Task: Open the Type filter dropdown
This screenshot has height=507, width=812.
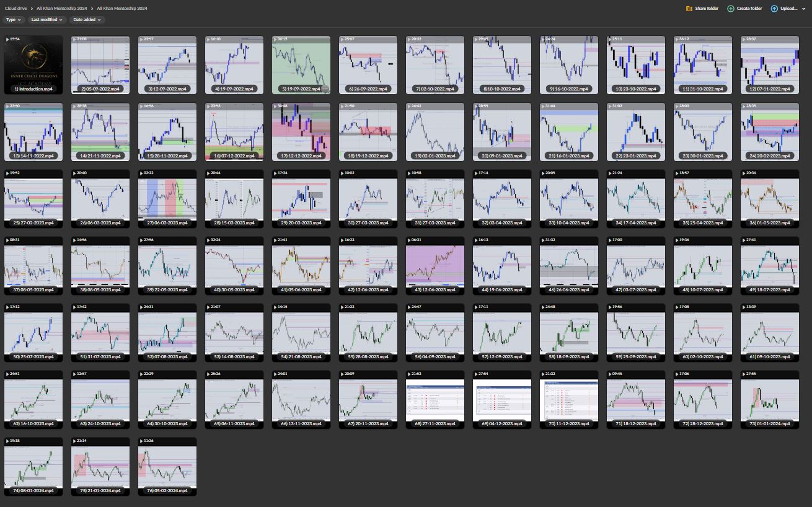Action: [13, 20]
